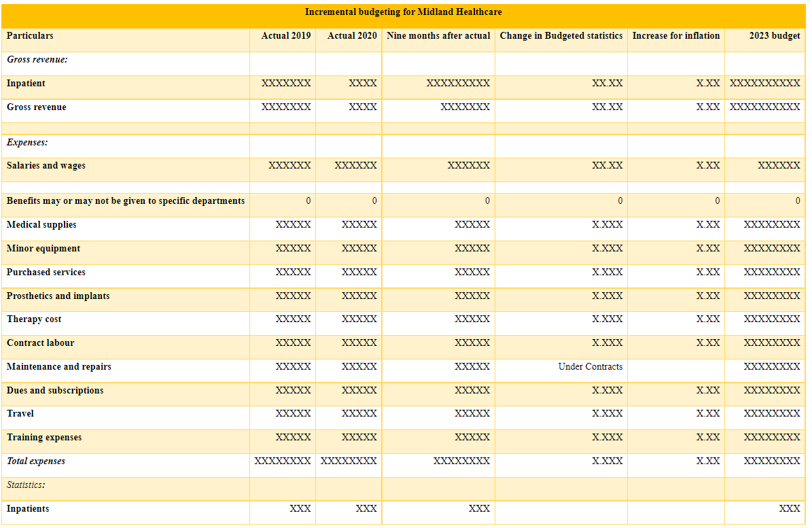Select Purchased services Actual 2019 value
Image resolution: width=812 pixels, height=528 pixels.
coord(293,272)
